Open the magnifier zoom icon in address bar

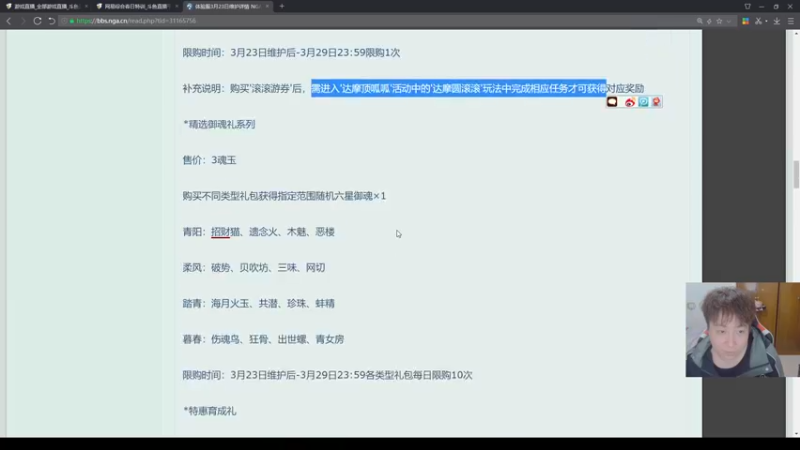[699, 21]
